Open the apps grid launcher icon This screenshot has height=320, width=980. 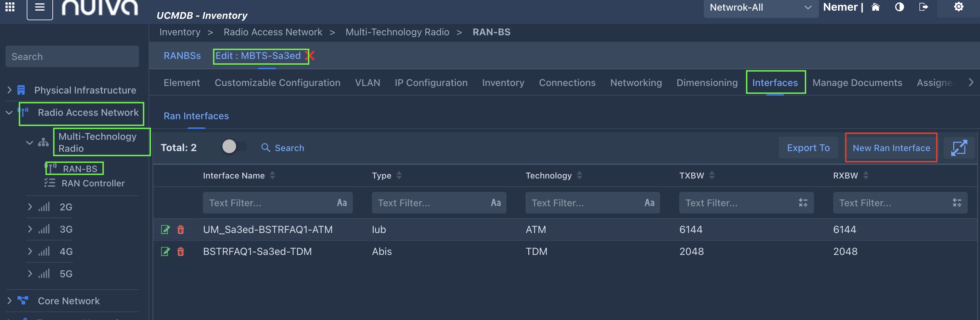click(10, 7)
